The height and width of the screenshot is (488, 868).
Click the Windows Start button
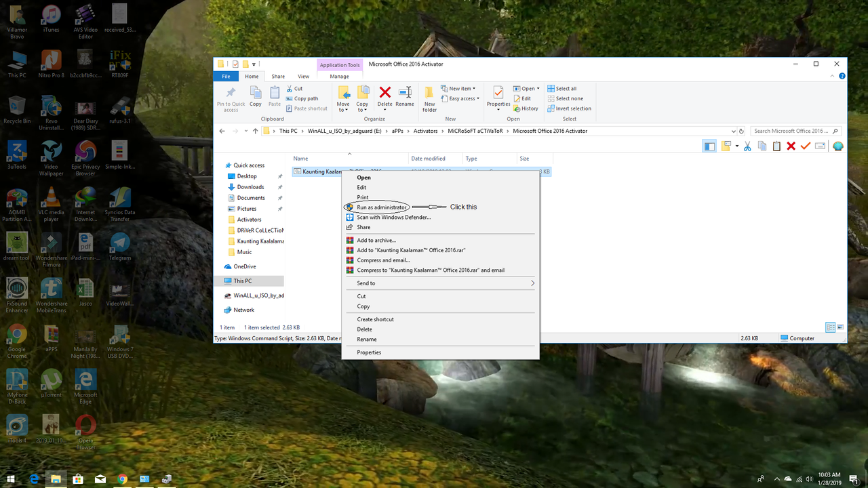(x=11, y=479)
